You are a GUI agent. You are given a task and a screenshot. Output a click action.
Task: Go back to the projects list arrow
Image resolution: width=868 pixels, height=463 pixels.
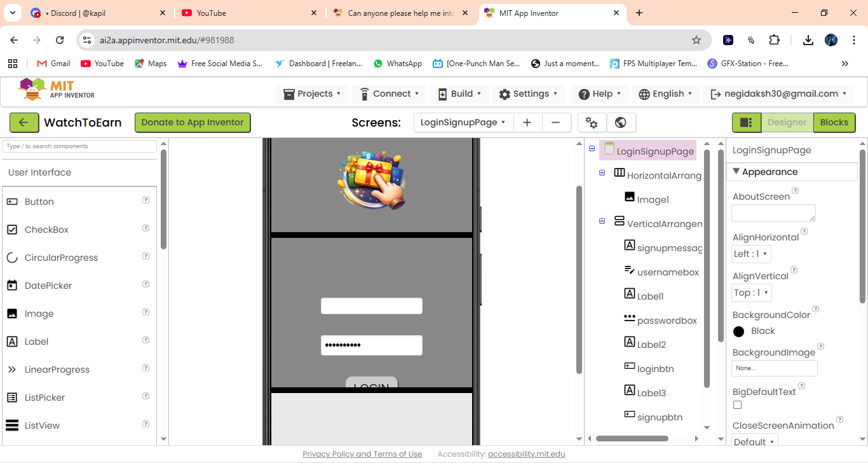(x=24, y=123)
